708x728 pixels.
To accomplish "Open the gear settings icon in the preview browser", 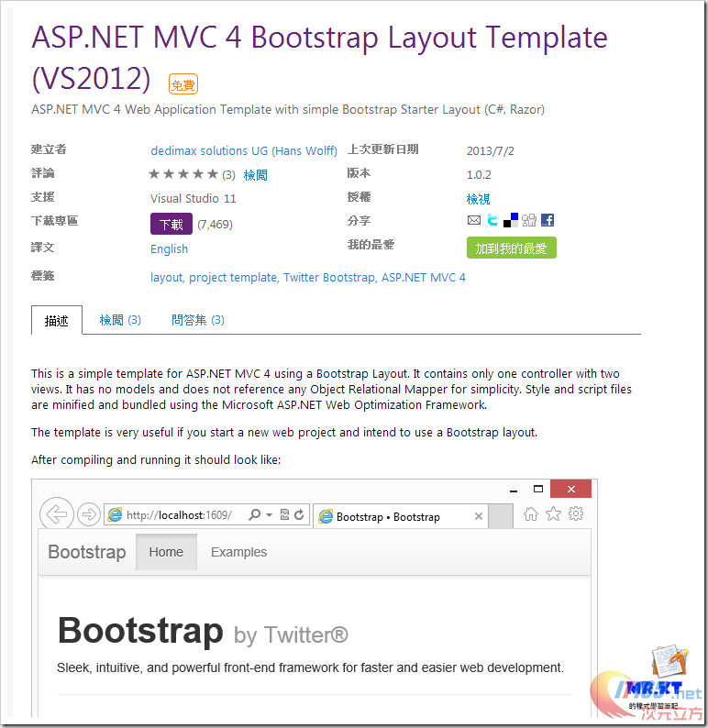I will coord(576,513).
